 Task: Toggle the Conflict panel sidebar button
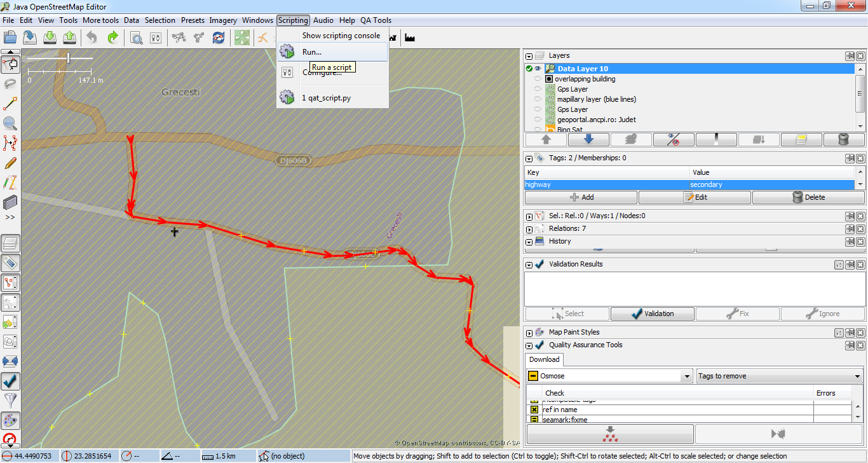tap(11, 361)
